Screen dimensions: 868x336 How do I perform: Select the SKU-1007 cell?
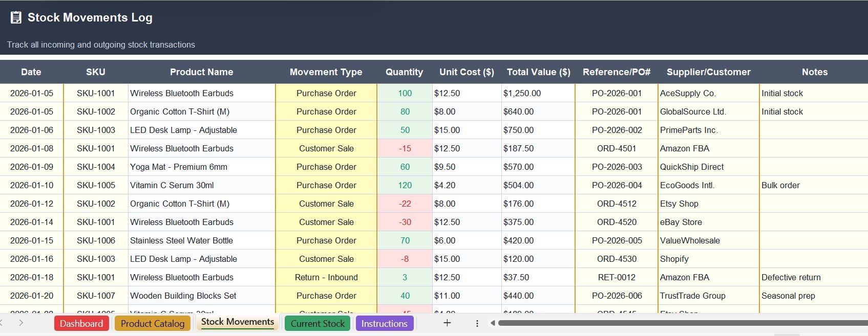tap(96, 296)
